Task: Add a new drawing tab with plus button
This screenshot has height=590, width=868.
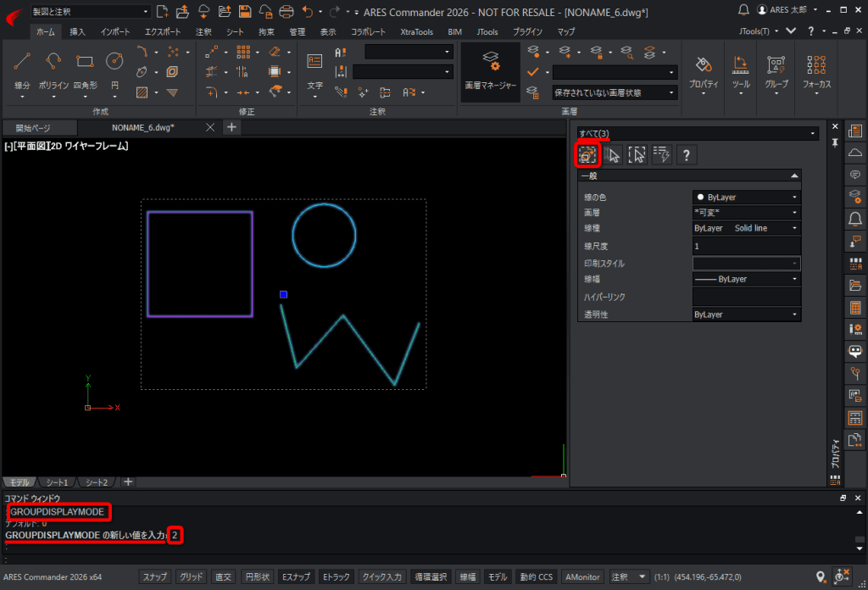Action: pos(231,127)
